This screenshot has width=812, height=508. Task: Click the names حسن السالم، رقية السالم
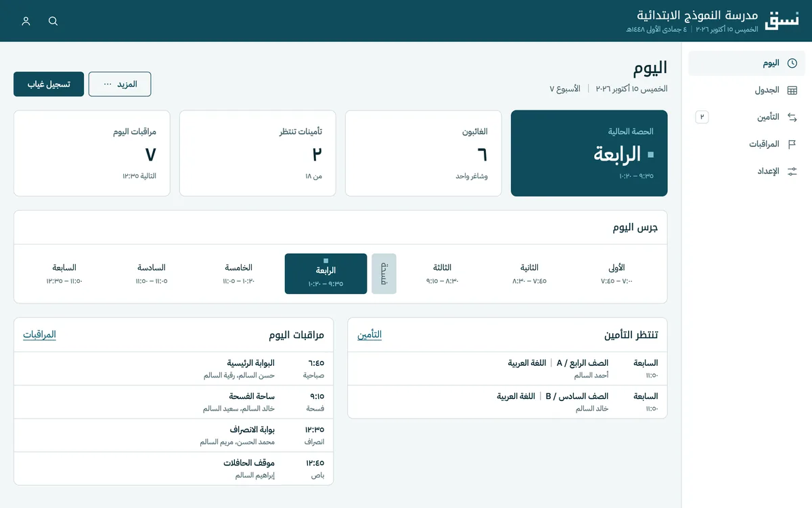click(x=239, y=375)
